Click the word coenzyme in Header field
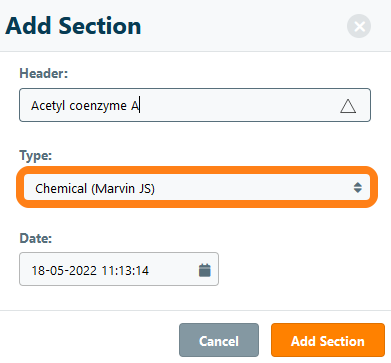 (98, 106)
